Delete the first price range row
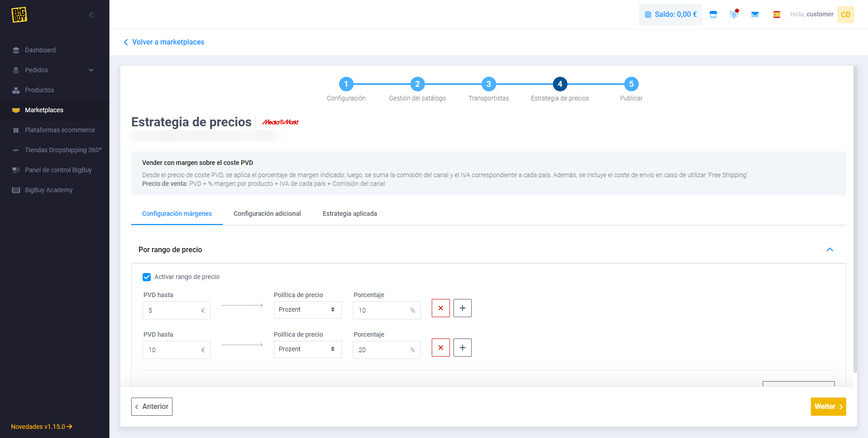 click(x=440, y=308)
